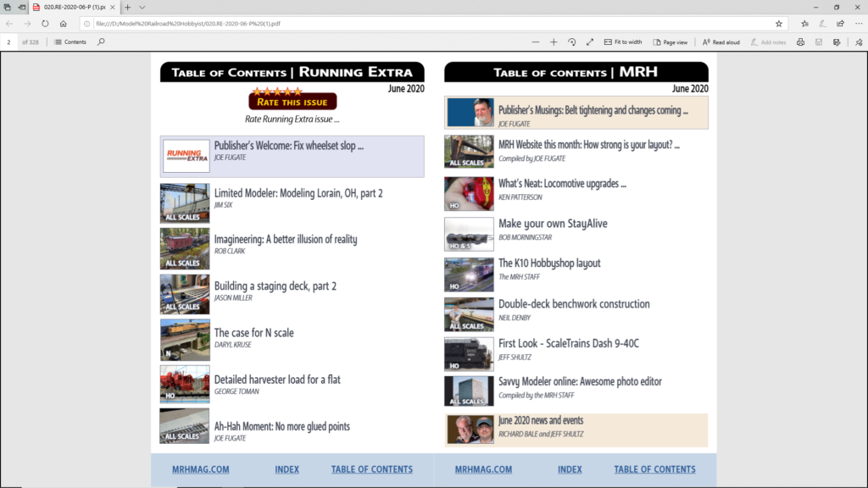This screenshot has height=488, width=868.
Task: Click the browser forward arrow
Action: click(x=27, y=24)
